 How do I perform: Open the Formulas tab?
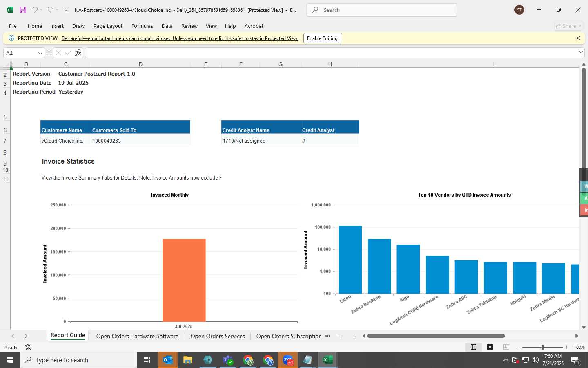(142, 26)
